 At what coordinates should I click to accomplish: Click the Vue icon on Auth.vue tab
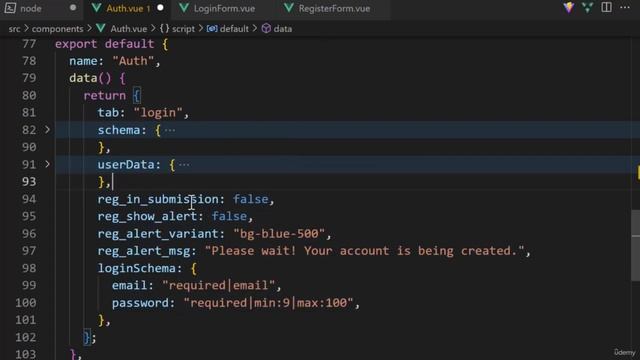pos(97,8)
